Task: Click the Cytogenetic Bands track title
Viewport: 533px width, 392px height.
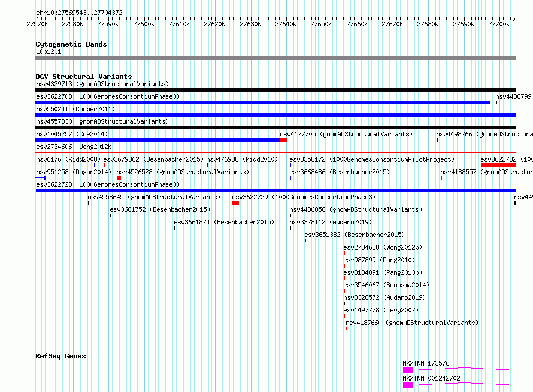Action: click(x=71, y=44)
